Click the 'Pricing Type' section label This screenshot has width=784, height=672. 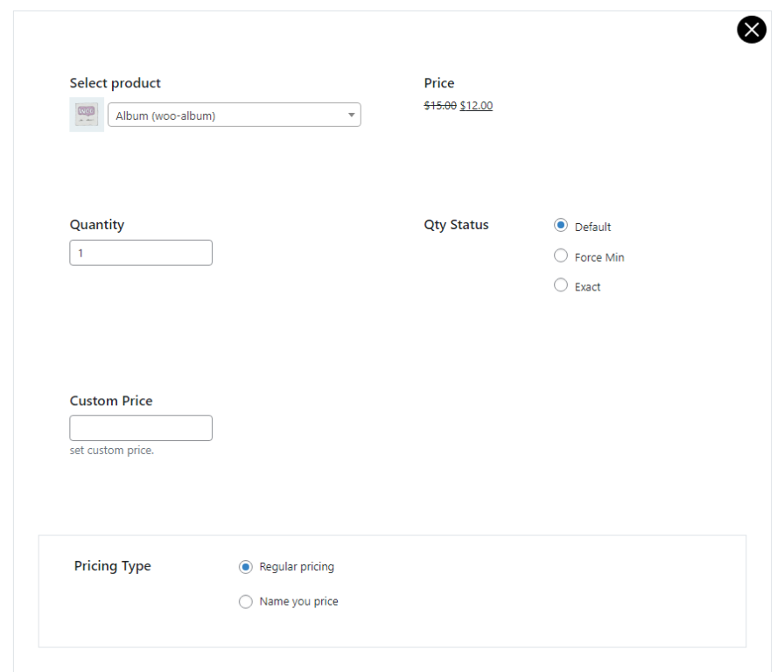(x=113, y=566)
